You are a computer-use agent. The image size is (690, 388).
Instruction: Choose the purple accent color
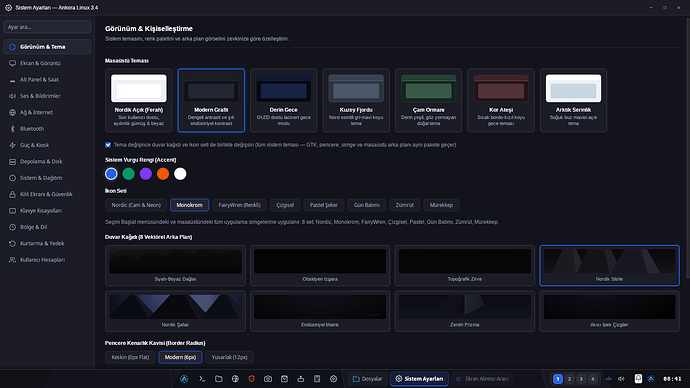(x=146, y=174)
